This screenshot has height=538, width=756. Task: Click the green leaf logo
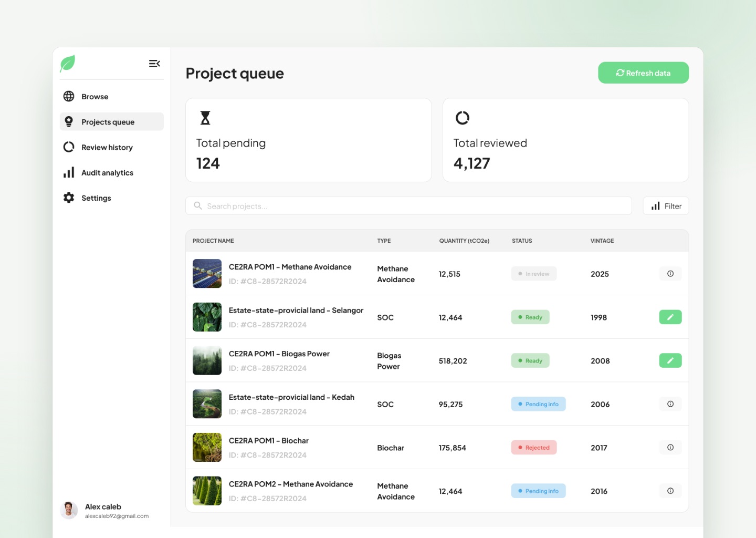[x=68, y=64]
